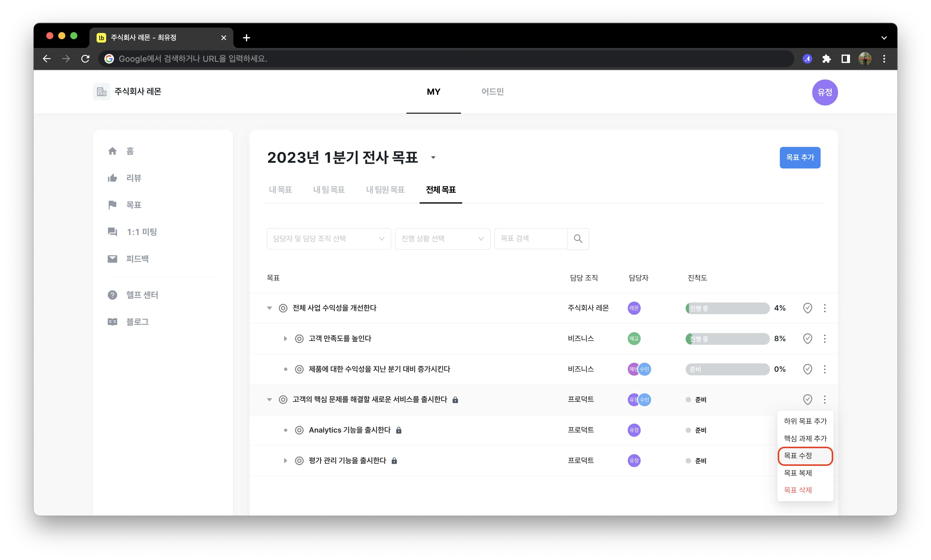Open the more menu for 고객 만족도를 높인다
The image size is (931, 560).
(x=825, y=338)
